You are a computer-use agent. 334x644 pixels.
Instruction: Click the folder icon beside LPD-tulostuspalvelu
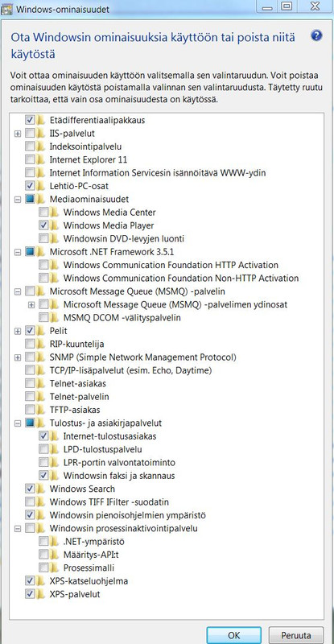click(x=54, y=449)
